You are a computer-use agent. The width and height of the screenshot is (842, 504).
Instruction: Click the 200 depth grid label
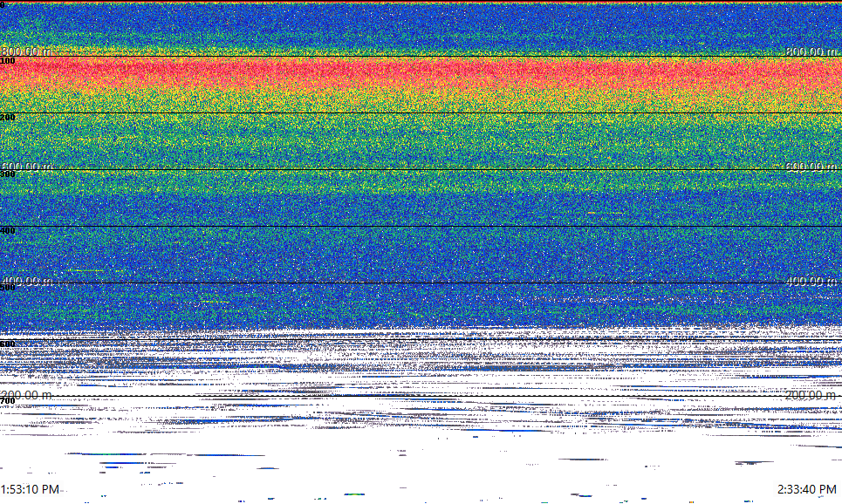8,118
